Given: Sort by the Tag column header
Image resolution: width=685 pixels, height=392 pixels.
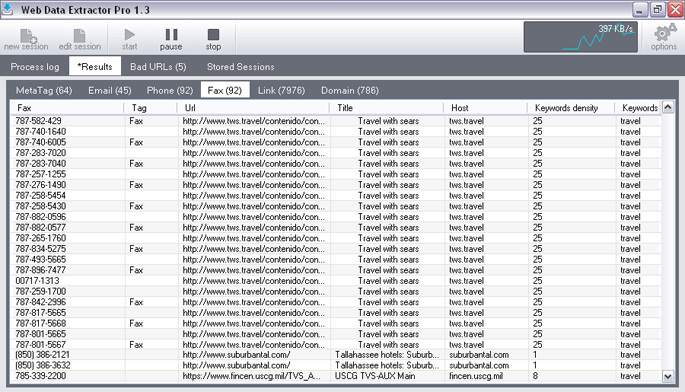Looking at the screenshot, I should (x=151, y=108).
